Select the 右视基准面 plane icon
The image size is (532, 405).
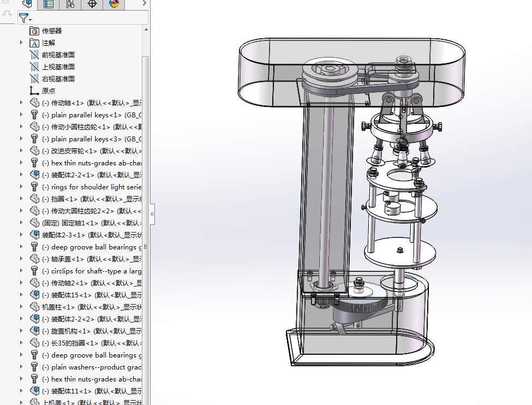[34, 79]
